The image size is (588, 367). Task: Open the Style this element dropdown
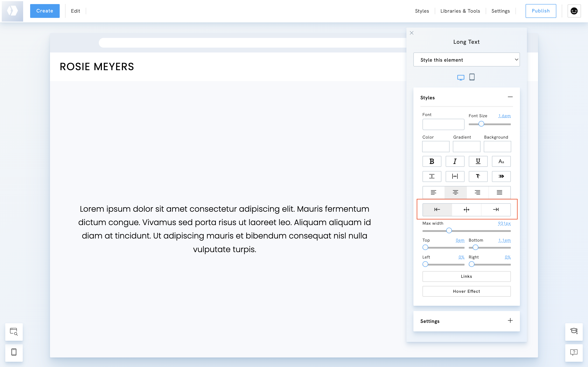coord(466,60)
